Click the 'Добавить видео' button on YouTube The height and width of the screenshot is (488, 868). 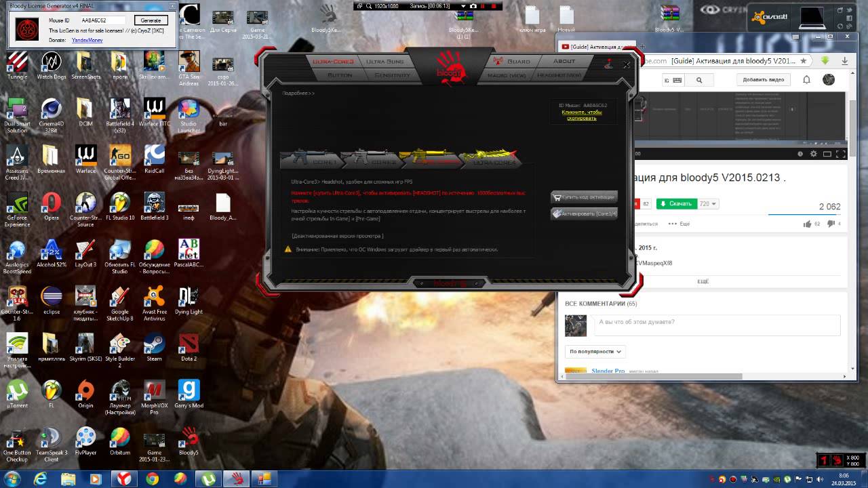click(x=763, y=80)
